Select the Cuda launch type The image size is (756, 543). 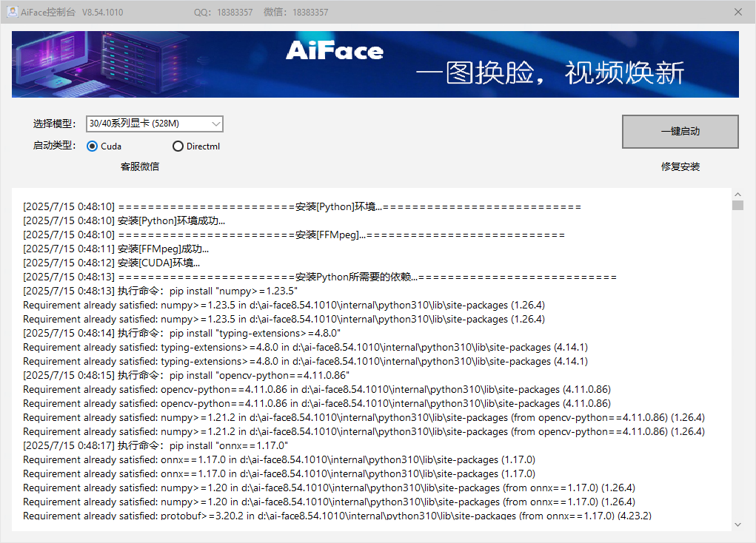point(93,146)
